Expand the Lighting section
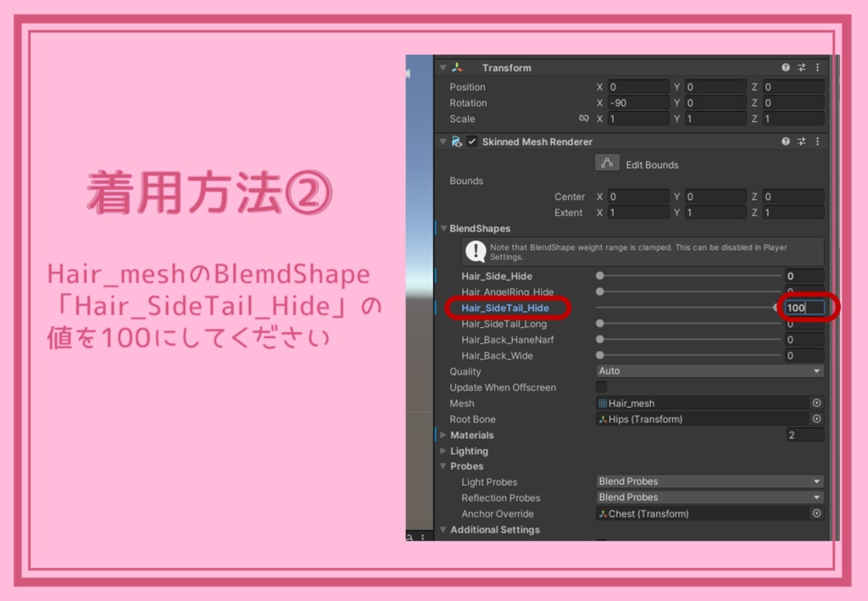 [x=442, y=451]
